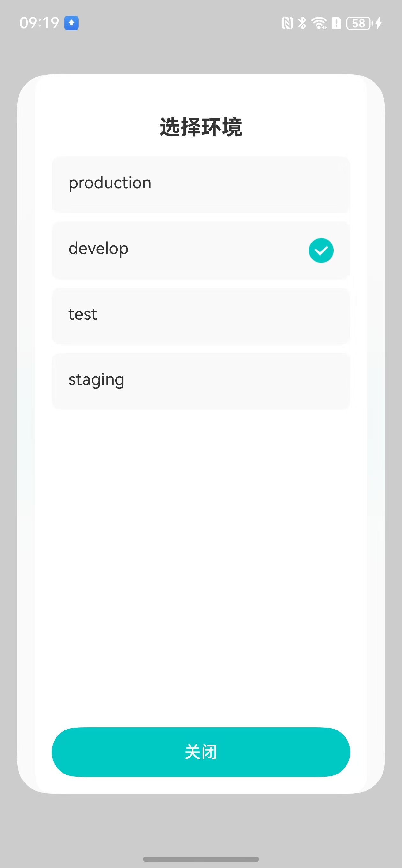Tap blank area right of production label
The width and height of the screenshot is (402, 868).
(x=253, y=184)
